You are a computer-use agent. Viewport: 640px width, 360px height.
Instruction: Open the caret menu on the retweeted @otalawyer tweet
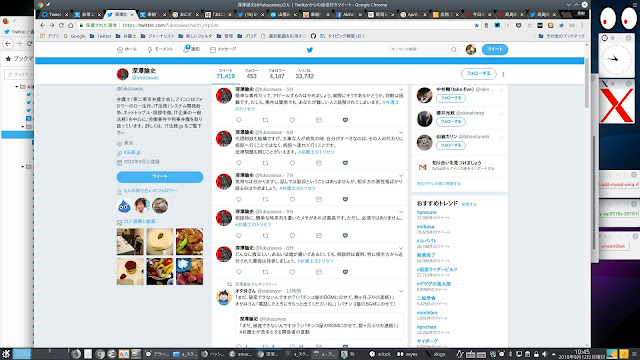pos(401,291)
